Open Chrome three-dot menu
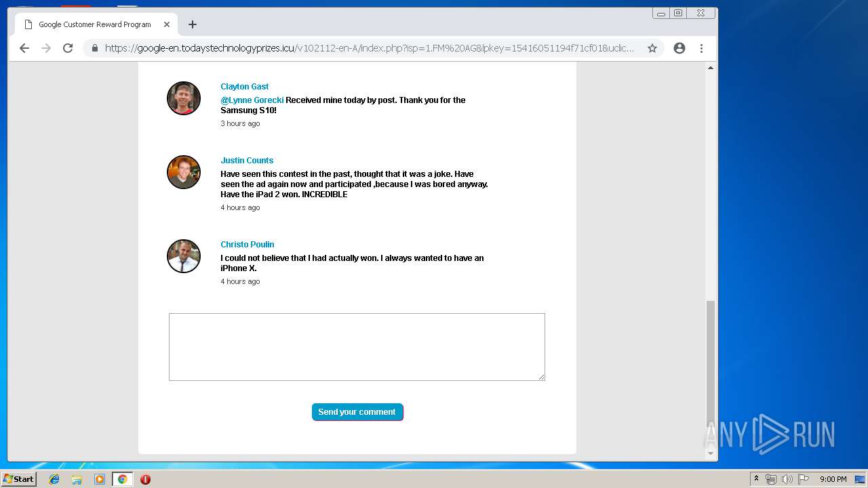This screenshot has height=488, width=868. [701, 48]
